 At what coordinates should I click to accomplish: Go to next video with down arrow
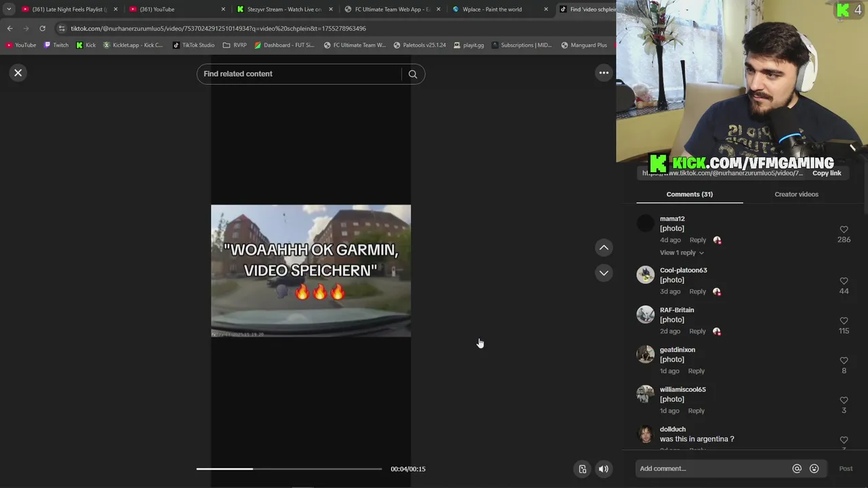point(604,272)
